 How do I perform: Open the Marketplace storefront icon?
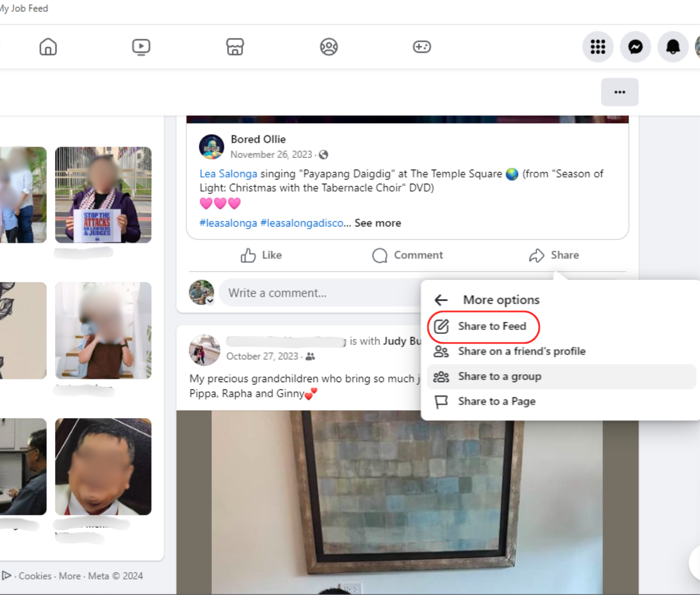pyautogui.click(x=235, y=47)
